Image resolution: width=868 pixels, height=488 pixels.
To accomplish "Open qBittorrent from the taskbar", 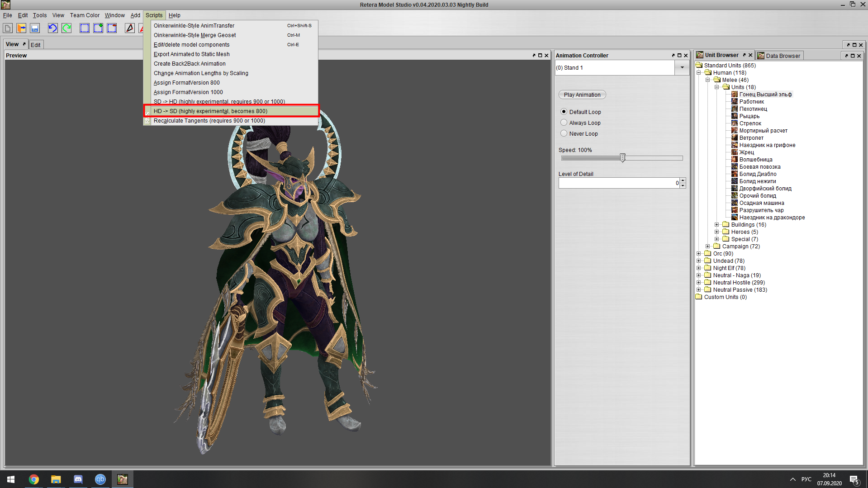I will pyautogui.click(x=100, y=479).
